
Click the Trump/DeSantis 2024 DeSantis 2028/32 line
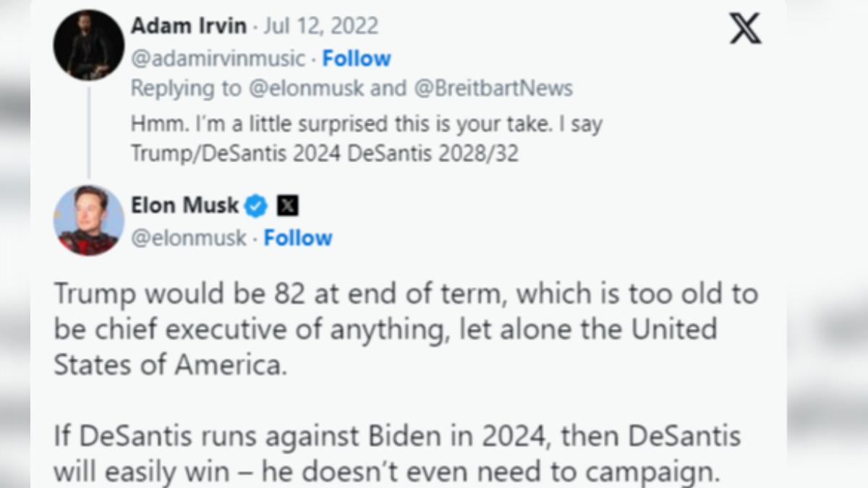(x=325, y=154)
